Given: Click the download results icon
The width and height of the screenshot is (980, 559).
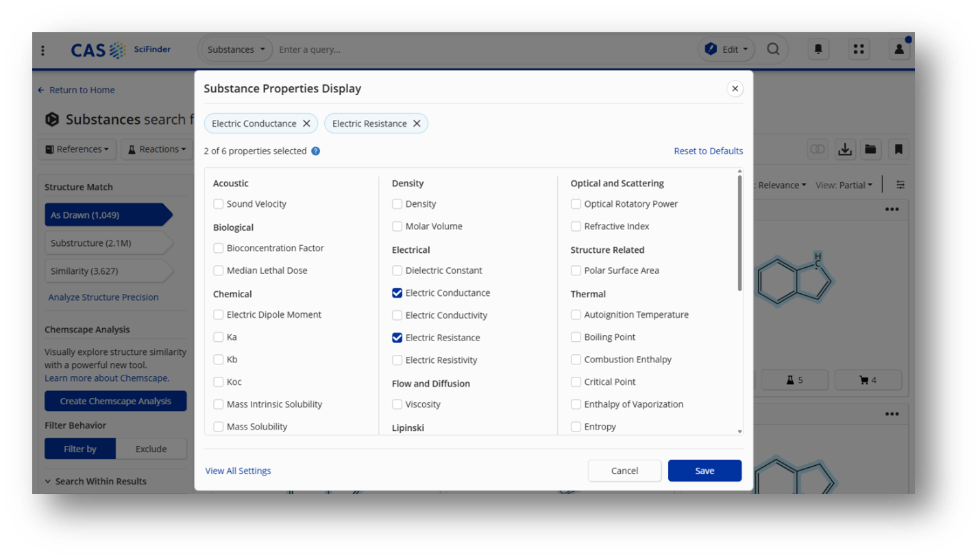Looking at the screenshot, I should pos(845,149).
